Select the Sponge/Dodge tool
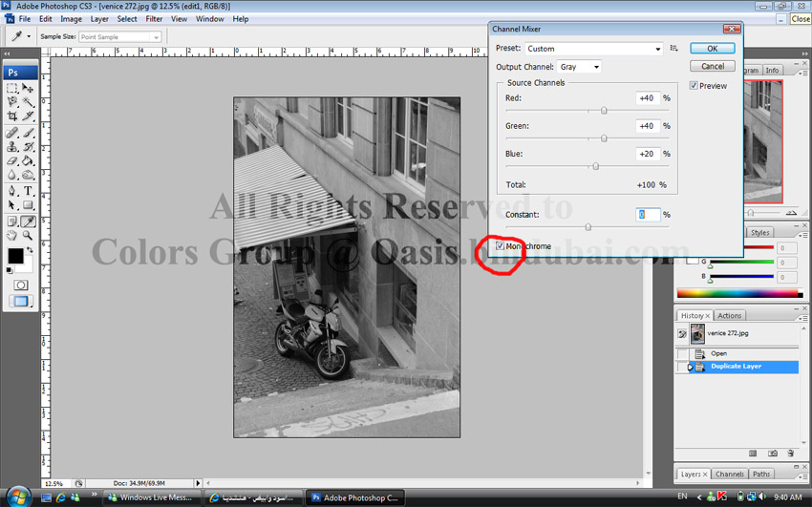Viewport: 812px width, 507px height. [28, 175]
